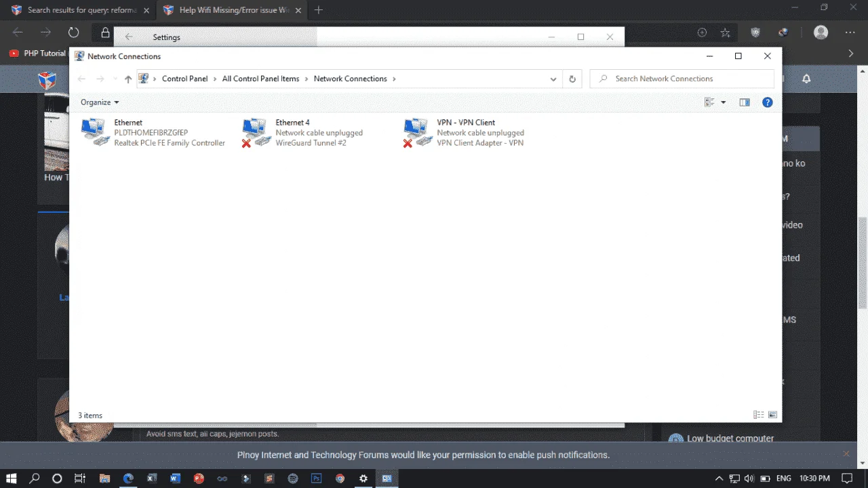Viewport: 868px width, 488px height.
Task: Click Control Panel breadcrumb
Action: click(184, 79)
